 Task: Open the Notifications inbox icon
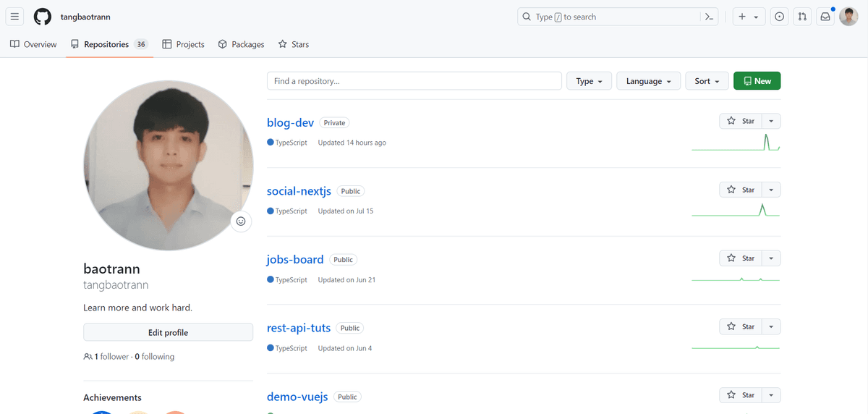click(x=825, y=17)
